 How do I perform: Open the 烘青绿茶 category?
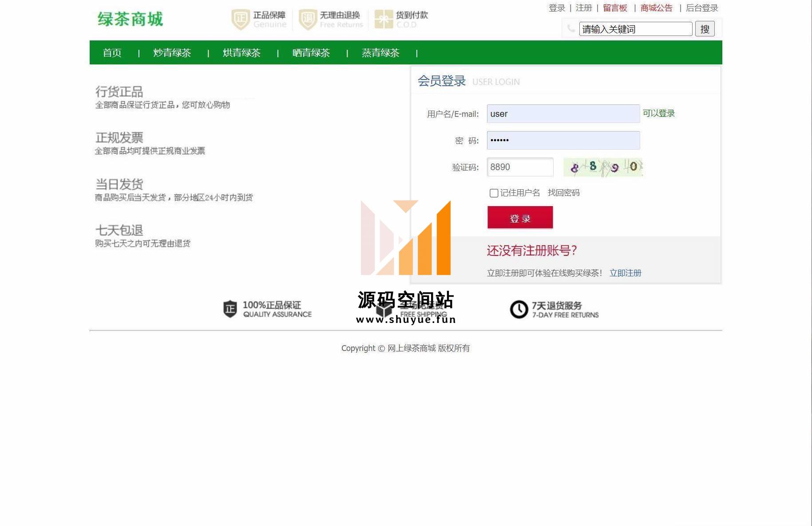point(242,53)
